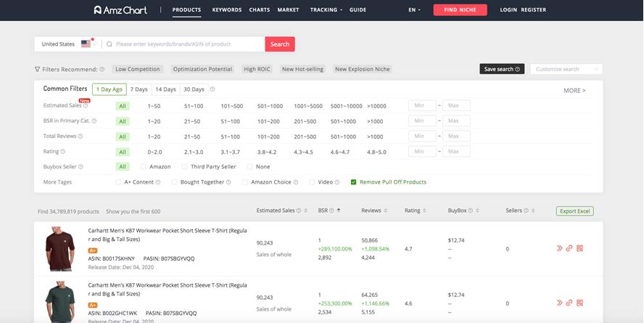
Task: Click help icon next to 30 Days
Action: coord(212,89)
